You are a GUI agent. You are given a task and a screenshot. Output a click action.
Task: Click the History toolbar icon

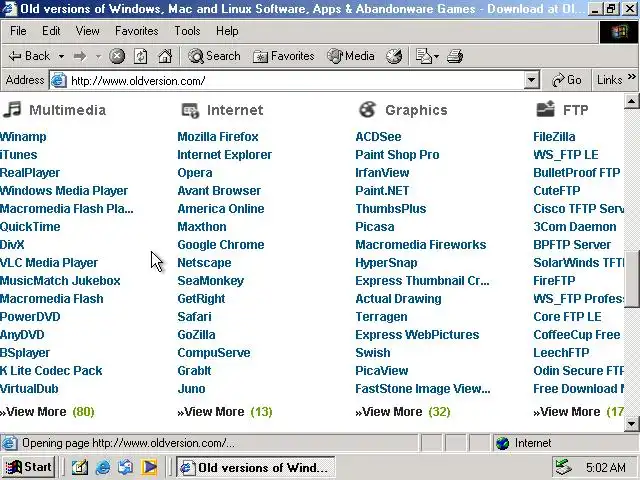[x=394, y=56]
